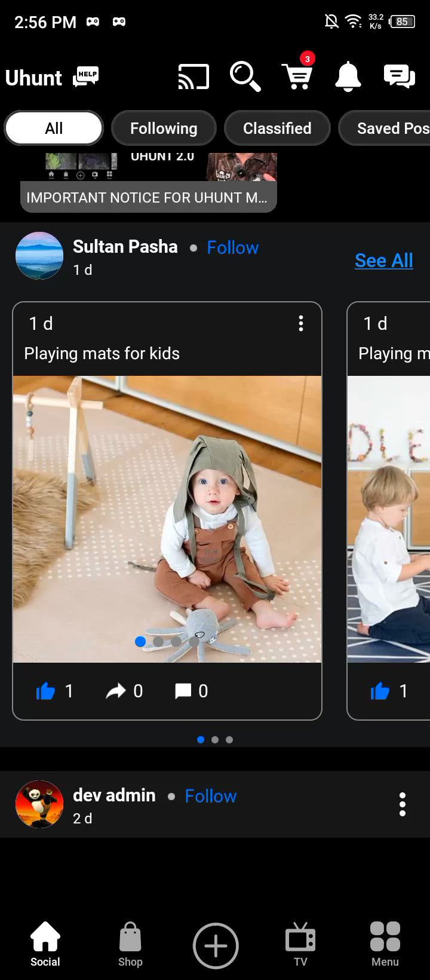The width and height of the screenshot is (430, 980).
Task: Select the Following filter tab
Action: [164, 128]
